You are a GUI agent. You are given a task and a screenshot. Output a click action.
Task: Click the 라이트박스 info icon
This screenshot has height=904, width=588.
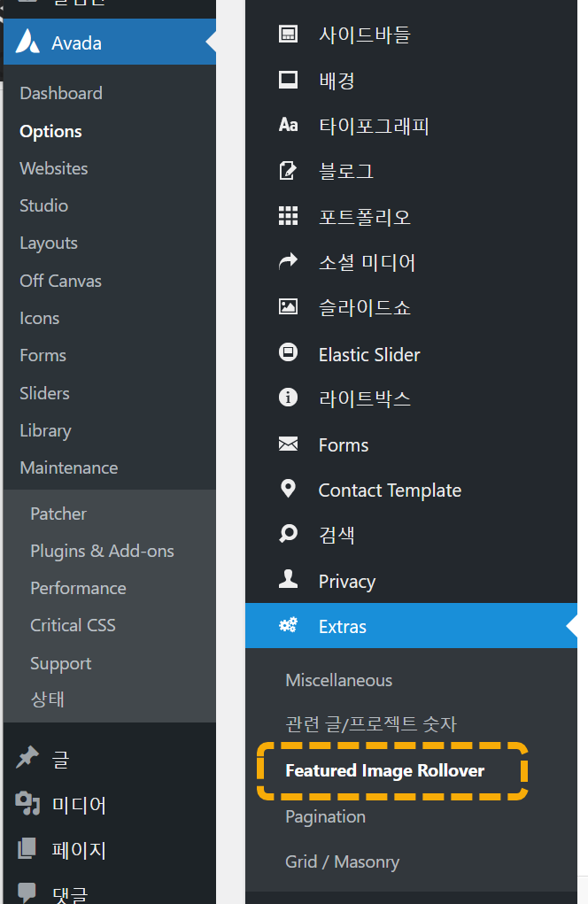coord(288,398)
